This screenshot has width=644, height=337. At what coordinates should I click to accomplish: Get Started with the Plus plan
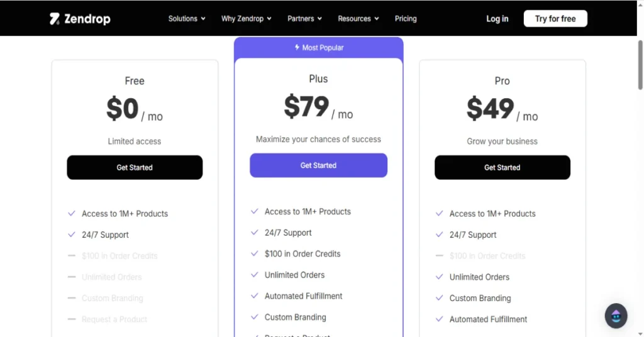[x=318, y=165]
